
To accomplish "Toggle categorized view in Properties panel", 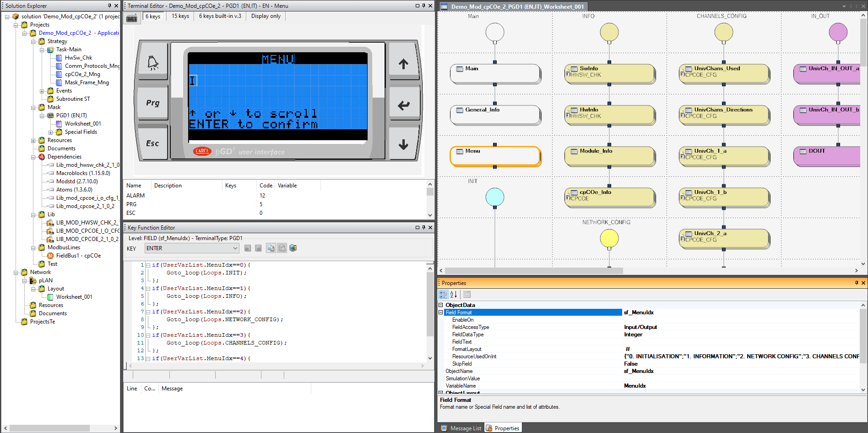I will (443, 295).
